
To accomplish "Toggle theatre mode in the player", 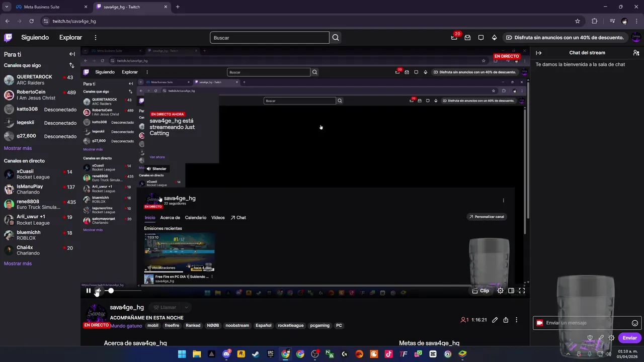I will click(x=511, y=291).
